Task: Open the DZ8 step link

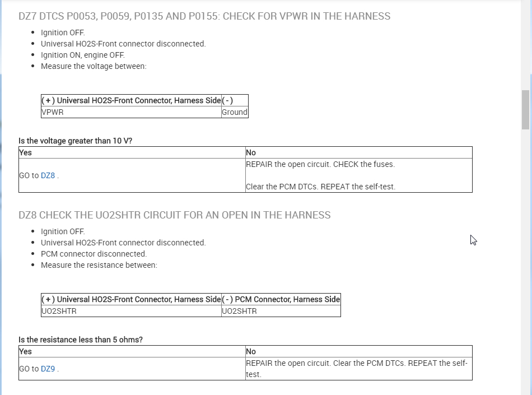Action: coord(48,175)
